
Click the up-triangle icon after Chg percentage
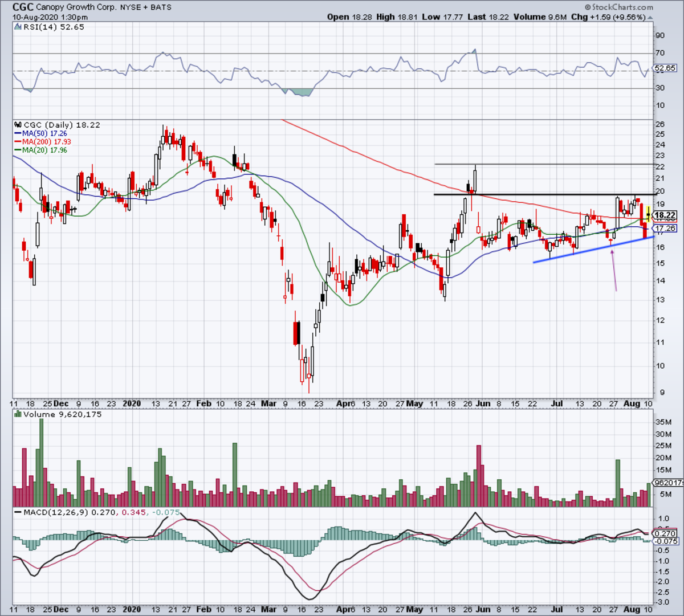pyautogui.click(x=649, y=17)
